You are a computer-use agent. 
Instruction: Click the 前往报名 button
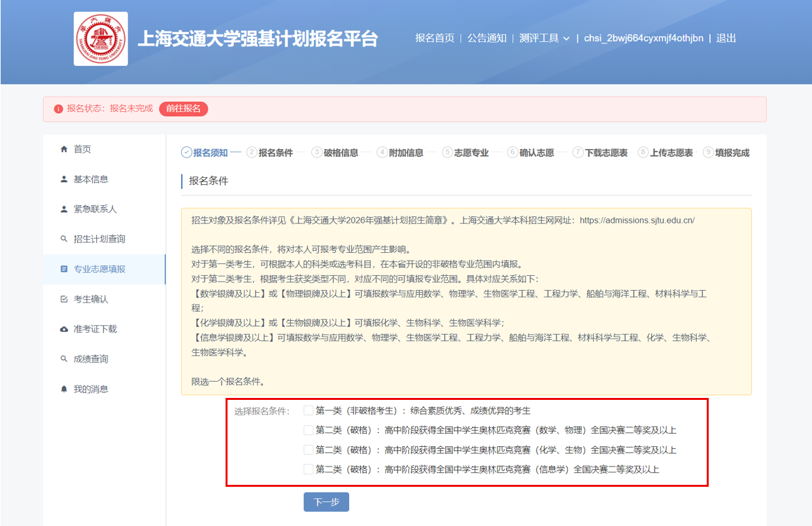click(183, 108)
